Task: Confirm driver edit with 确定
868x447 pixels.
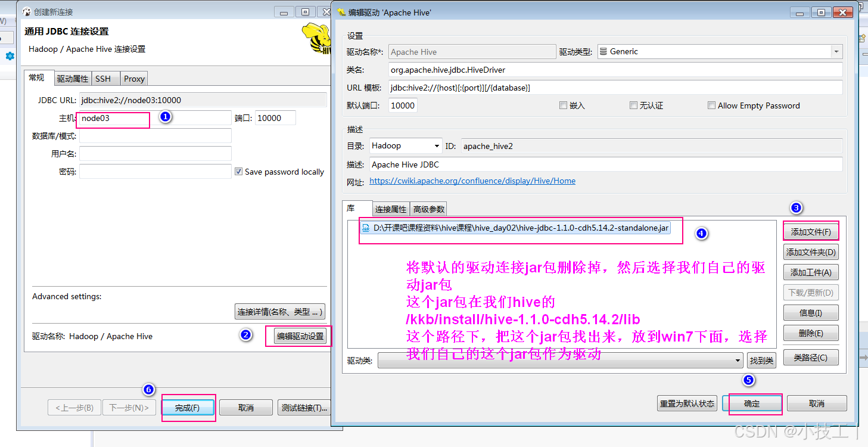Action: [752, 403]
